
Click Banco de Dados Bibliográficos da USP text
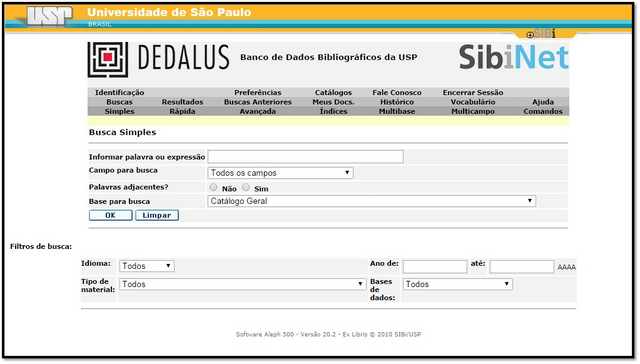[x=329, y=57]
